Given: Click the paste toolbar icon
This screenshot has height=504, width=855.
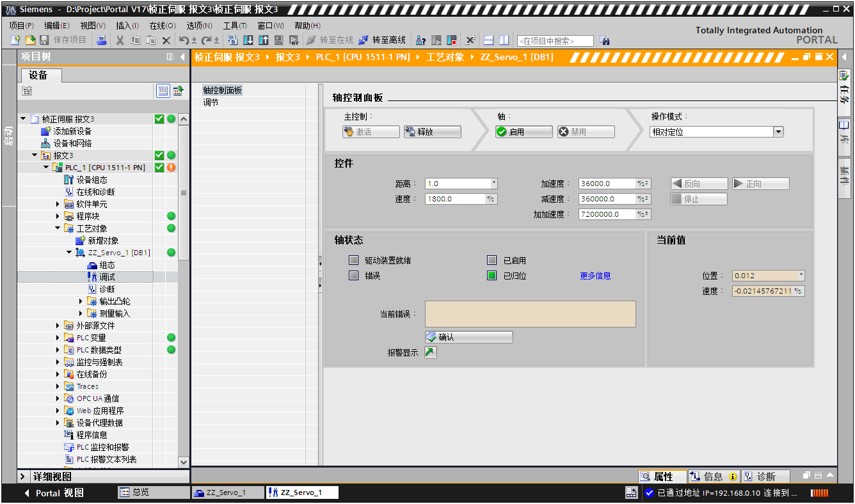Looking at the screenshot, I should click(150, 40).
